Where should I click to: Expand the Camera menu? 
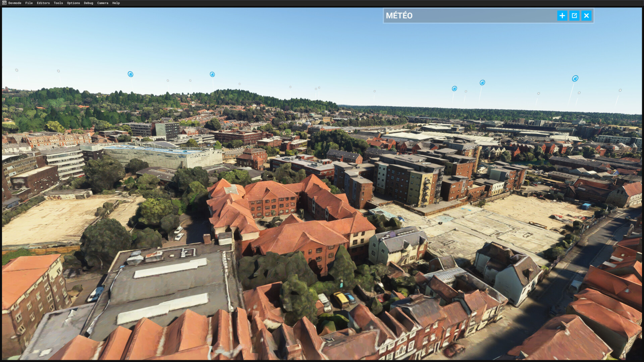(103, 3)
